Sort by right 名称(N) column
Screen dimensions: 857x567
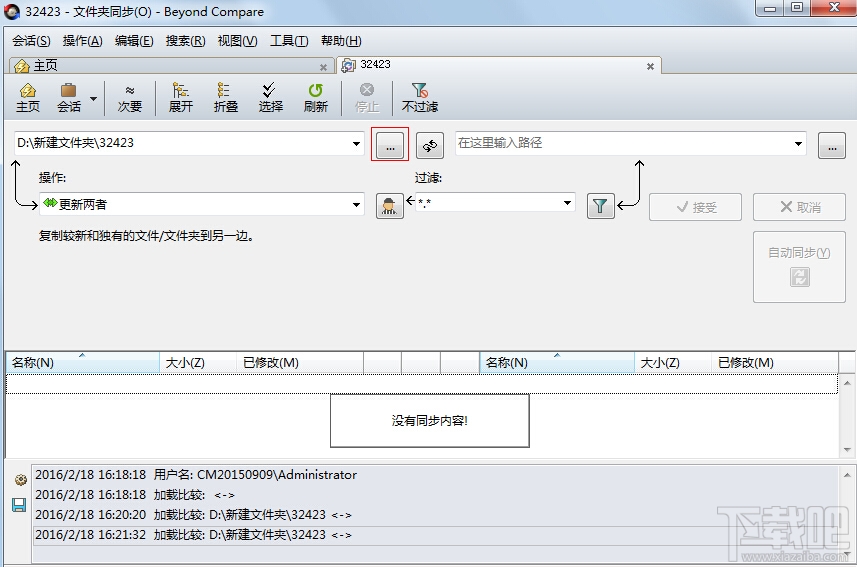(557, 363)
